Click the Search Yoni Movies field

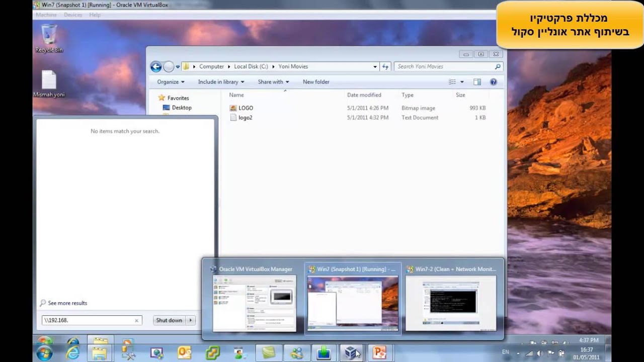(x=448, y=66)
